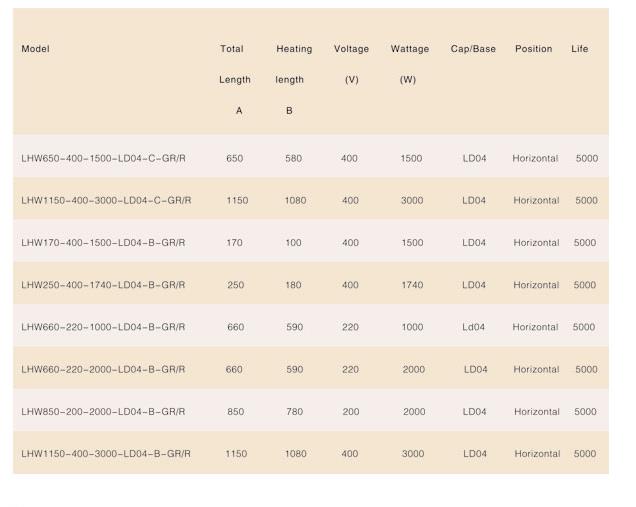This screenshot has width=636, height=507.
Task: Click Horizontal in LHW850 row
Action: (x=537, y=411)
